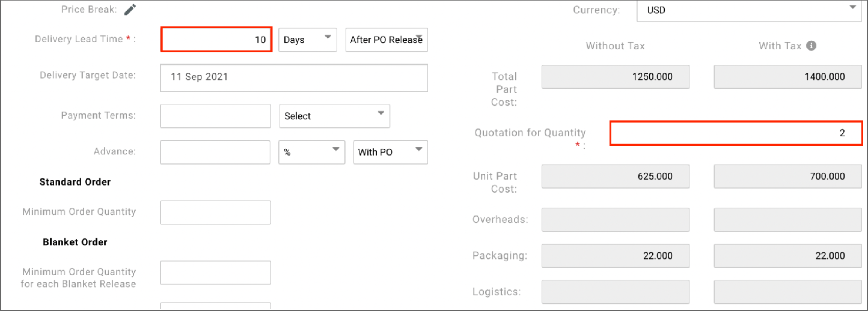Select the Blanket Release minimum quantity field
This screenshot has width=868, height=311.
[x=215, y=272]
